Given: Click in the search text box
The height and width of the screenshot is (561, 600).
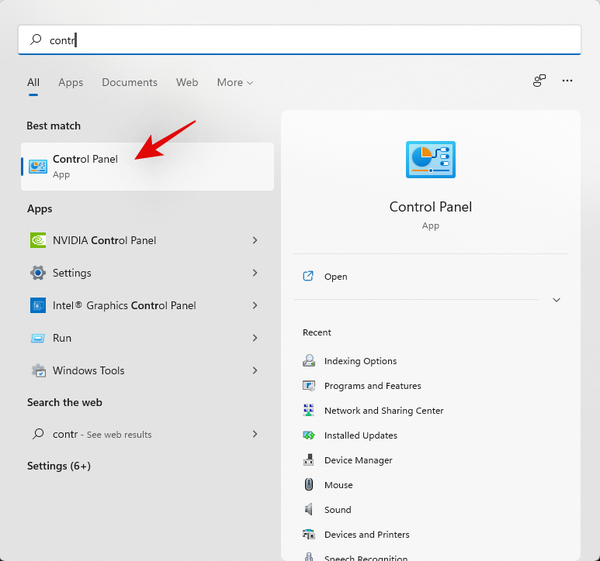Looking at the screenshot, I should (x=300, y=40).
